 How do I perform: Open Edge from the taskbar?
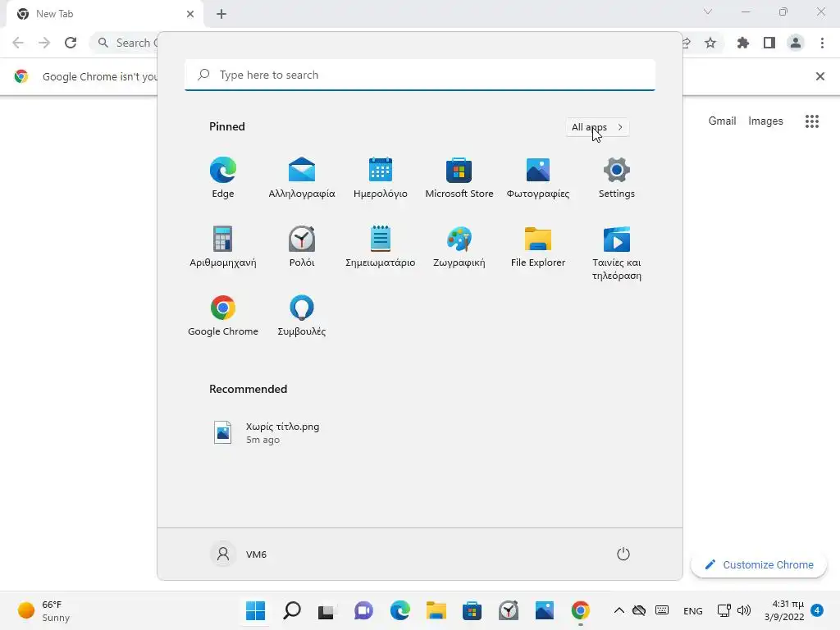tap(399, 610)
